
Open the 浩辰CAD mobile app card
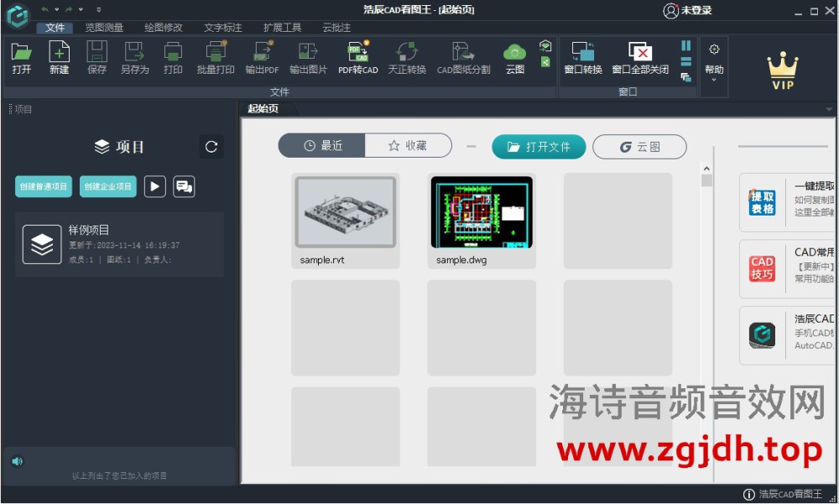tap(787, 335)
